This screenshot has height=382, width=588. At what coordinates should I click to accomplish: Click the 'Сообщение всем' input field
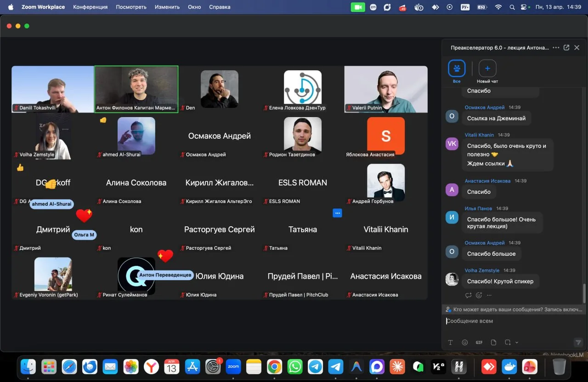[x=514, y=321]
